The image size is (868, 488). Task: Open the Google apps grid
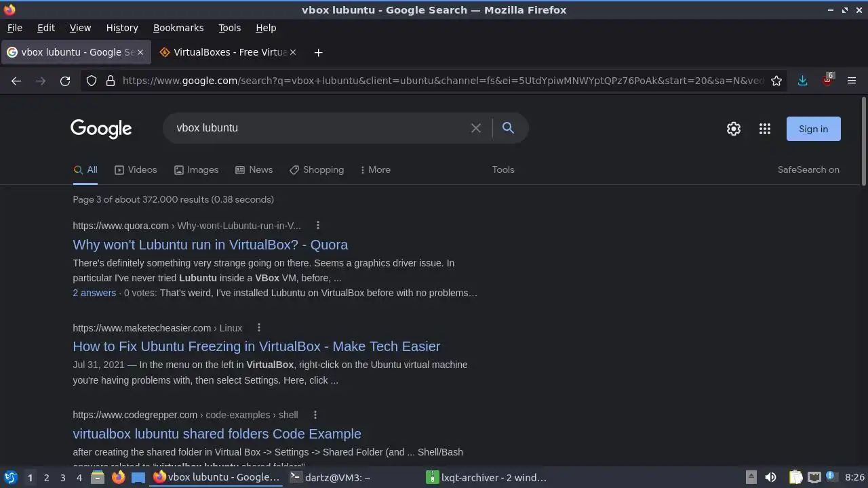tap(765, 129)
